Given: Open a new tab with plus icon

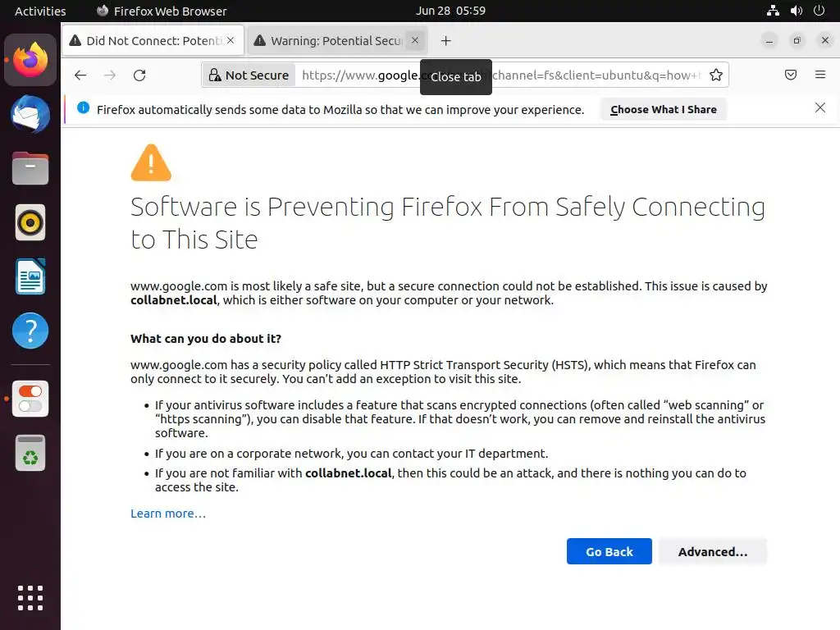Looking at the screenshot, I should pyautogui.click(x=445, y=40).
